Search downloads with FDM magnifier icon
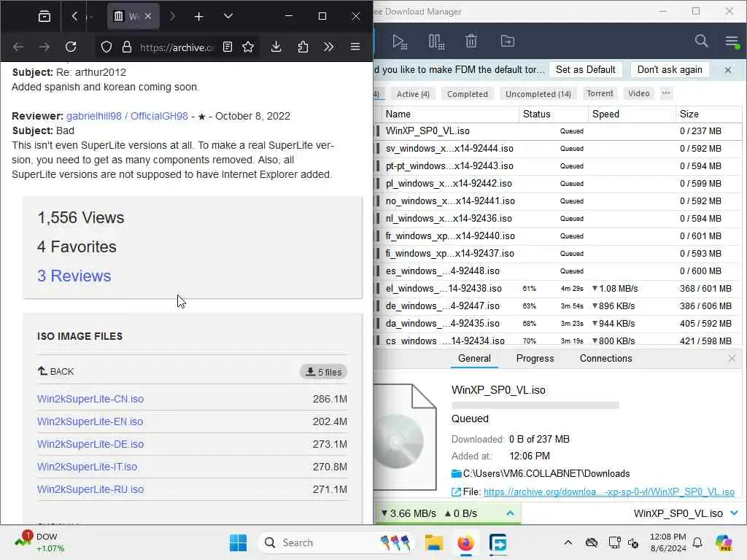 (x=701, y=41)
